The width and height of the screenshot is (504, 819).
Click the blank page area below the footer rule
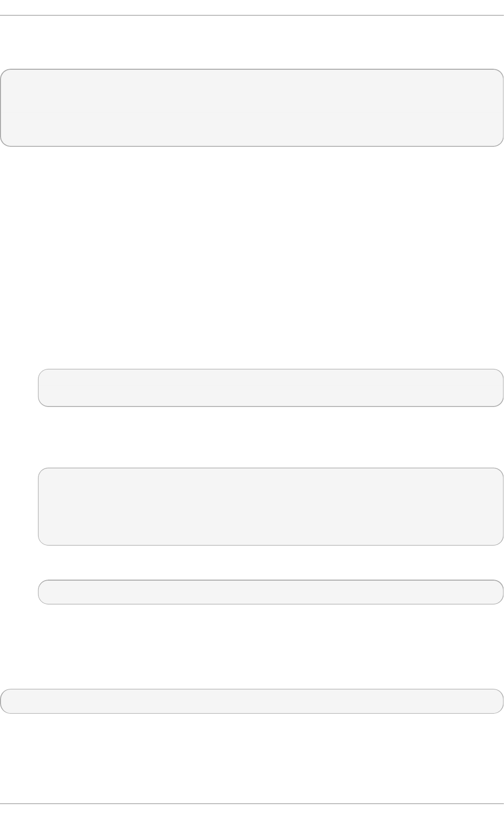pos(252,812)
